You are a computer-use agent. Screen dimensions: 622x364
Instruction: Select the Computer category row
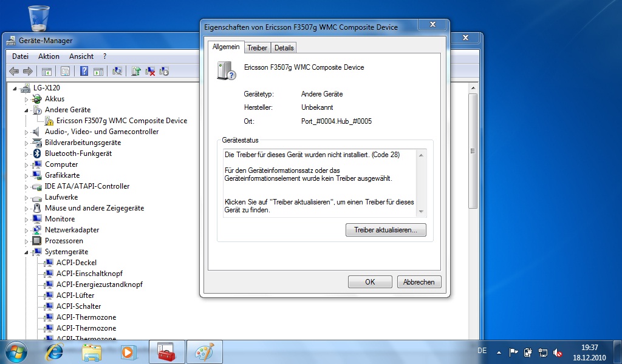[x=61, y=164]
